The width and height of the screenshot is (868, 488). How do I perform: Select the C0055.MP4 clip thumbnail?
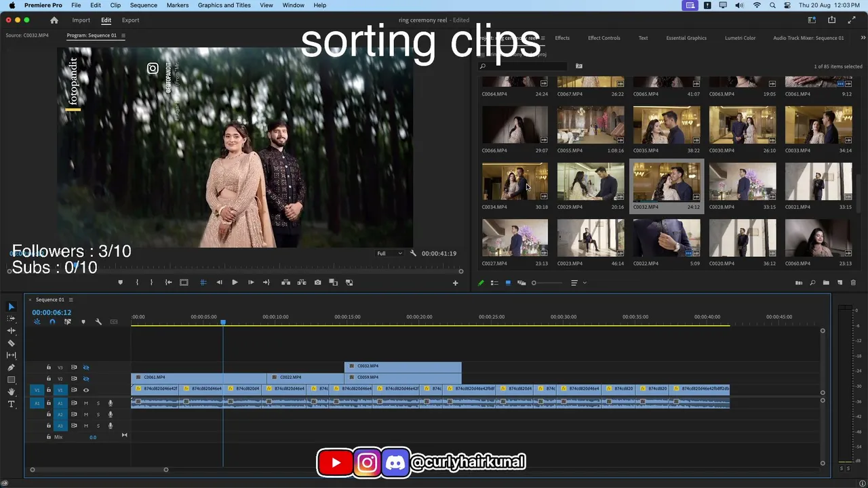coord(591,125)
